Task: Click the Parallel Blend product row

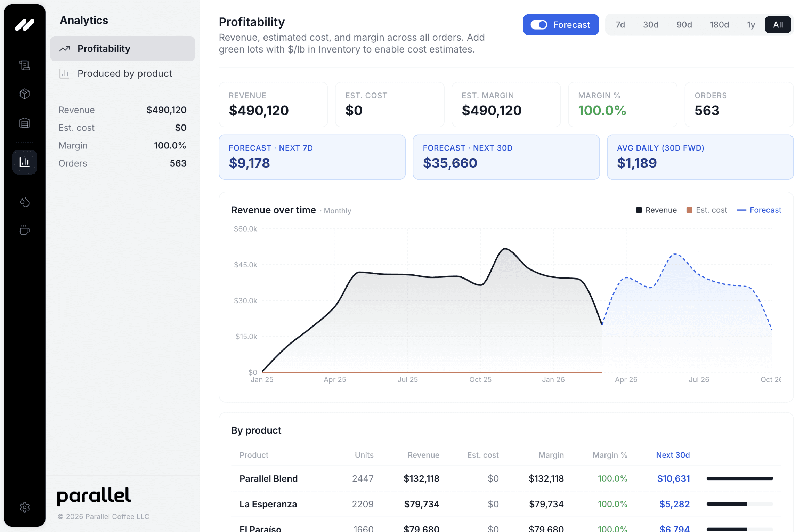Action: [268, 478]
